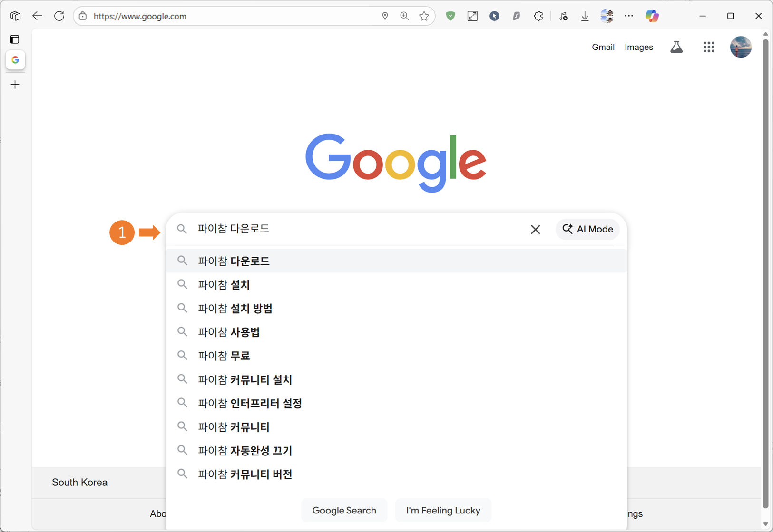773x532 pixels.
Task: Select suggestion 파이참 다운로드
Action: 396,261
